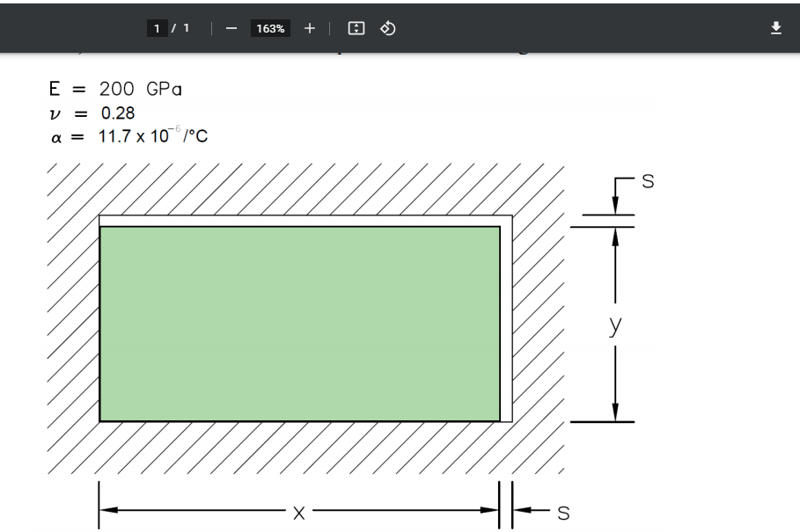Click the total page count '/ 1'
This screenshot has width=800, height=532.
[x=180, y=28]
